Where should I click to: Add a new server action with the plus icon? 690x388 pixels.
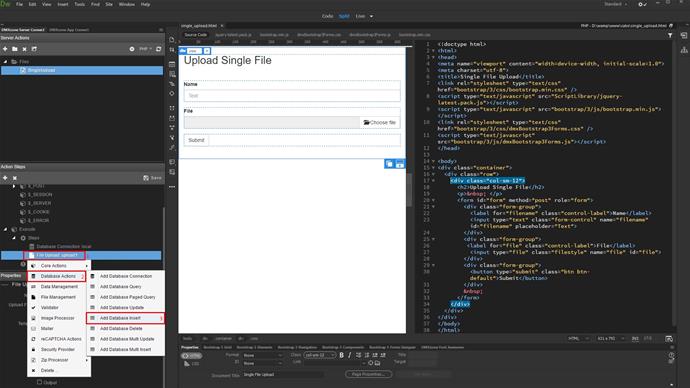pos(5,49)
